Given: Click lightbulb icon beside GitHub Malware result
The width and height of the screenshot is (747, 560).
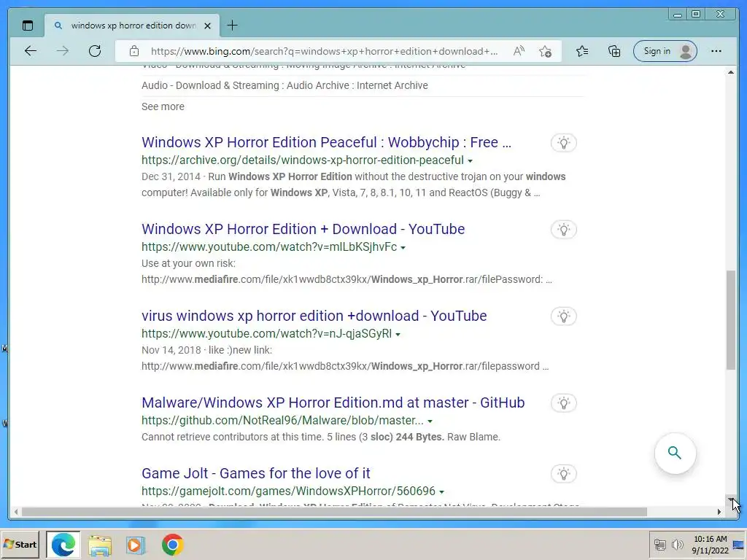Looking at the screenshot, I should click(564, 403).
